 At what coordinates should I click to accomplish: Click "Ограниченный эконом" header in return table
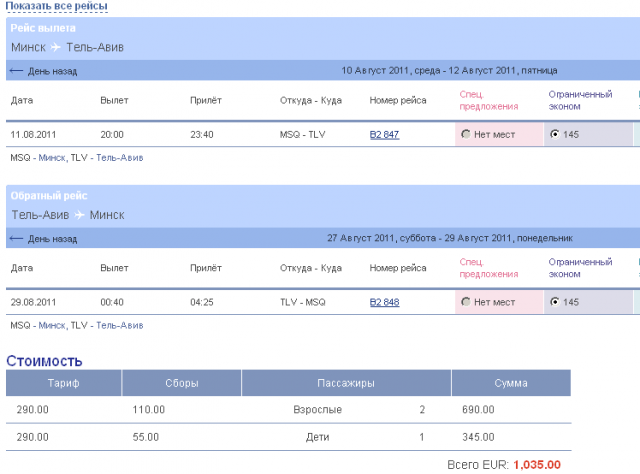580,268
